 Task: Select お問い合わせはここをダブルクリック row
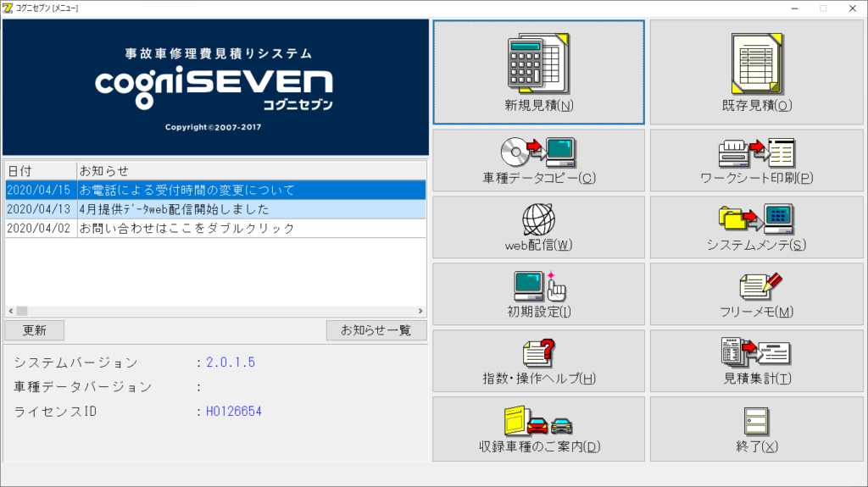coord(216,228)
